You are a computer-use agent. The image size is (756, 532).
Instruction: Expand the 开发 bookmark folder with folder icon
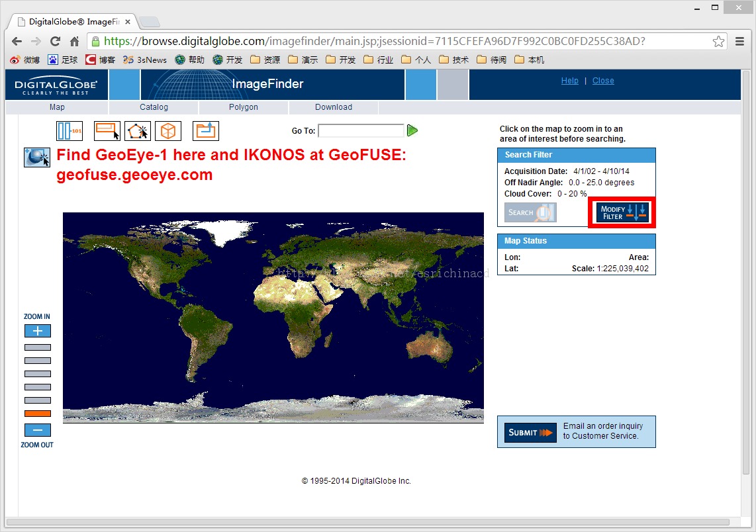[x=340, y=60]
